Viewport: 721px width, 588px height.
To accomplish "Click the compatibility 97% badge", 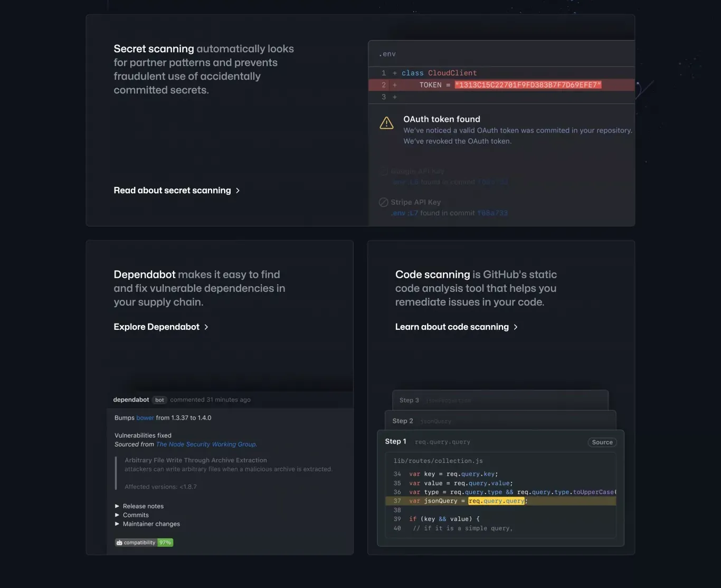I will coord(144,543).
